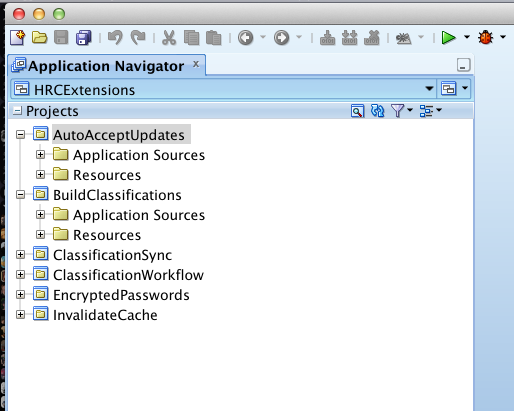Expand the ClassificationSync project
The width and height of the screenshot is (514, 411).
(21, 255)
